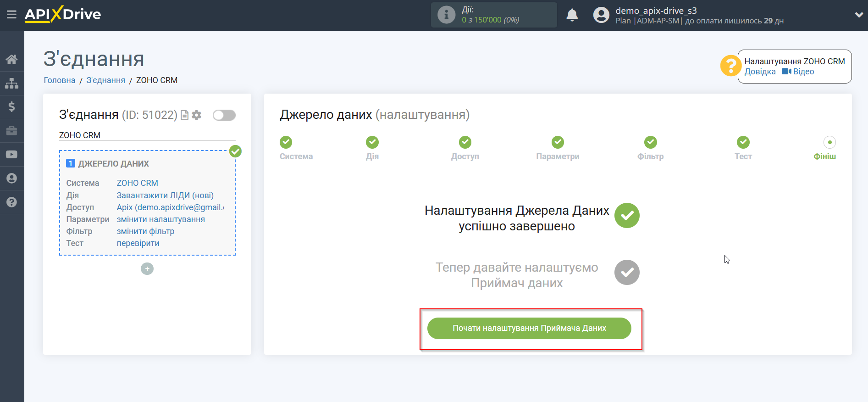Open the connection settings gear icon
The image size is (868, 402).
(197, 115)
